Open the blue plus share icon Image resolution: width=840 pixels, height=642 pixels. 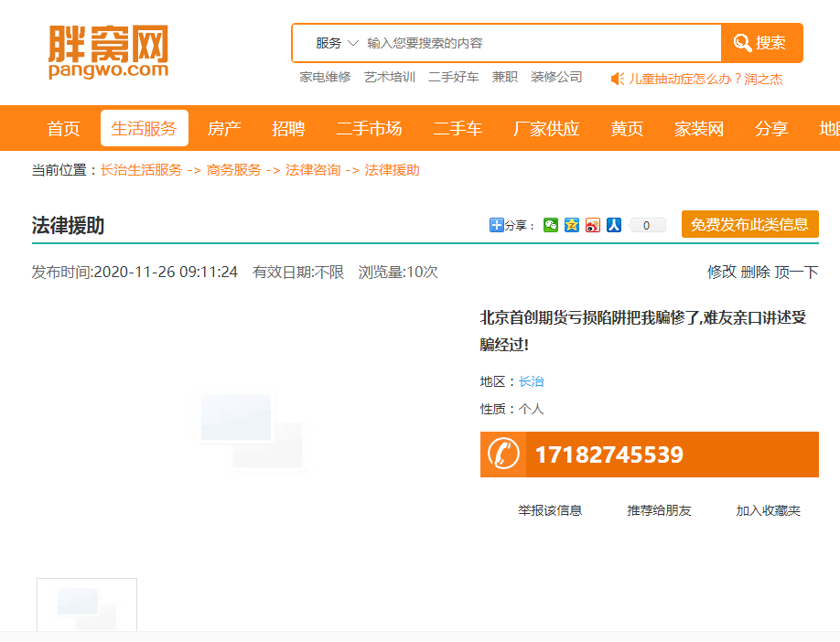click(497, 225)
